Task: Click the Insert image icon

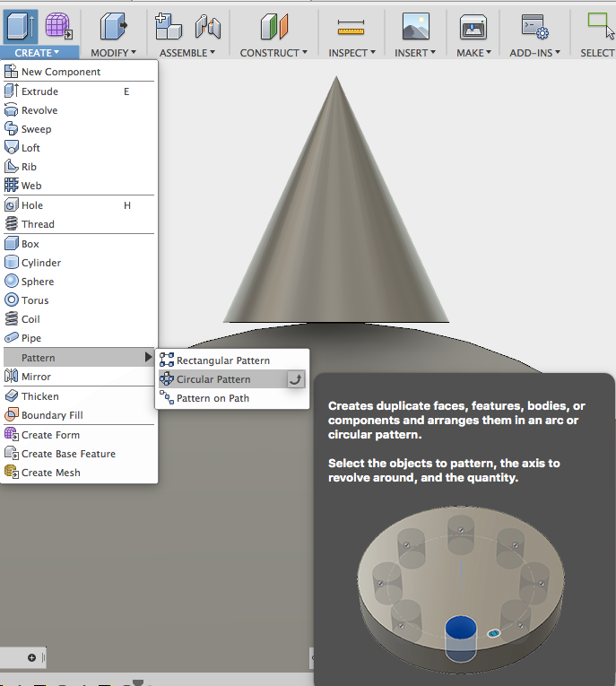Action: (416, 26)
